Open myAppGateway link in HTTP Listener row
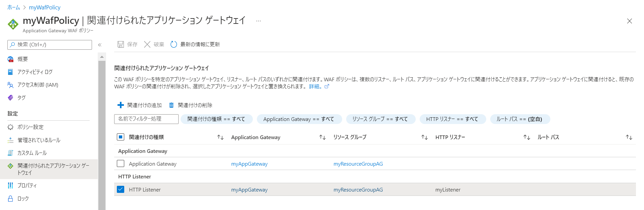The width and height of the screenshot is (644, 210). tap(249, 190)
